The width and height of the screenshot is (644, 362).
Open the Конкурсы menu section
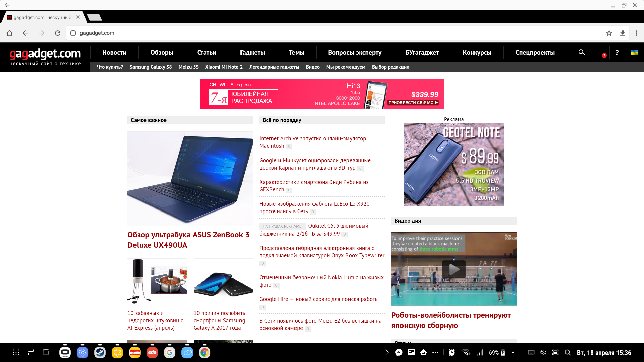(x=477, y=53)
